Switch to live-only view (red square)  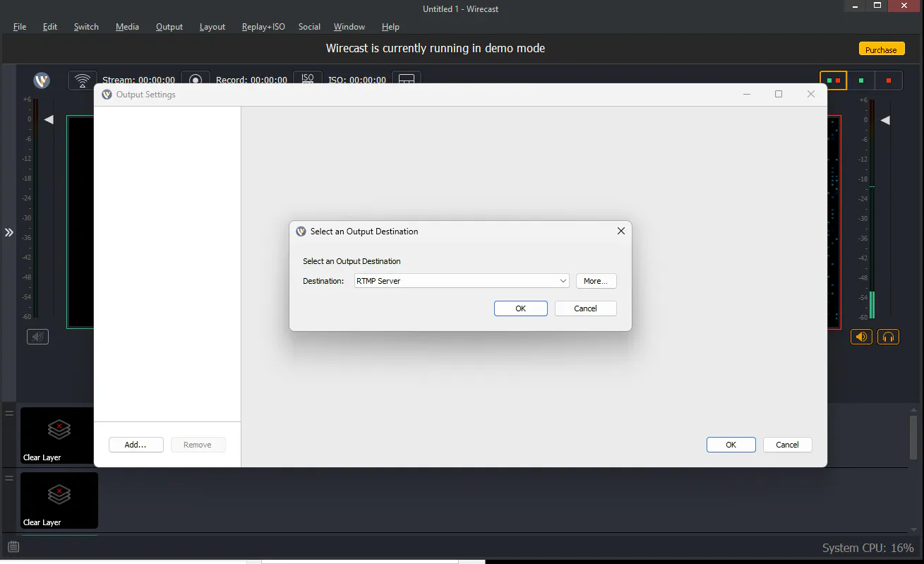click(889, 80)
